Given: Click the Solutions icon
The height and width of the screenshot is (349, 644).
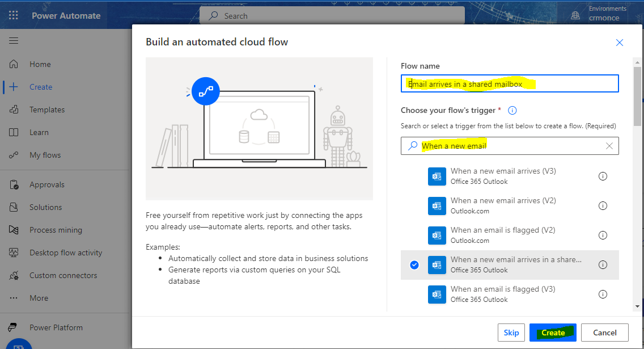Looking at the screenshot, I should (x=14, y=207).
